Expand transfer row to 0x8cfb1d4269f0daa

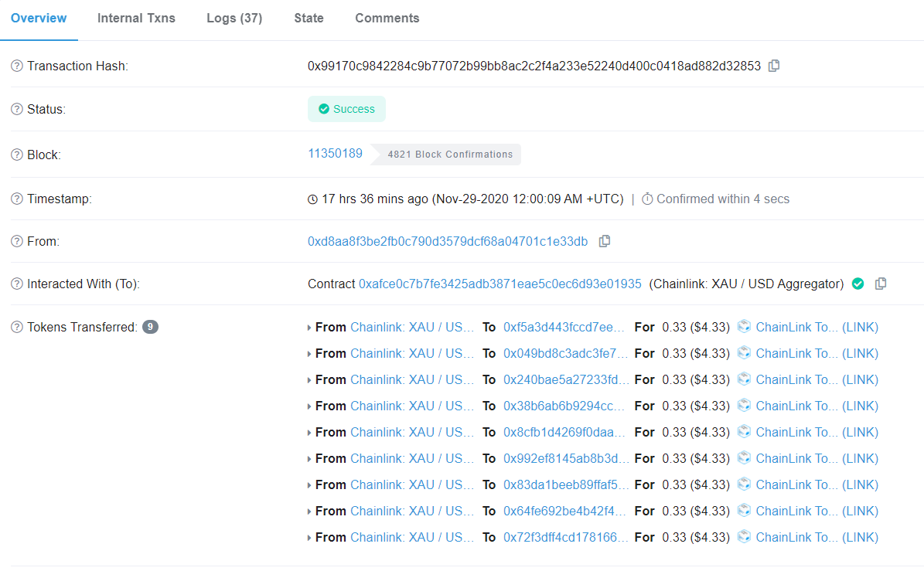[309, 433]
